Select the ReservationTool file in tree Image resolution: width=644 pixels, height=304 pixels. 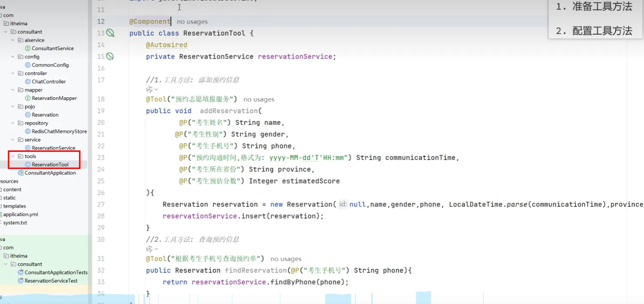[50, 165]
